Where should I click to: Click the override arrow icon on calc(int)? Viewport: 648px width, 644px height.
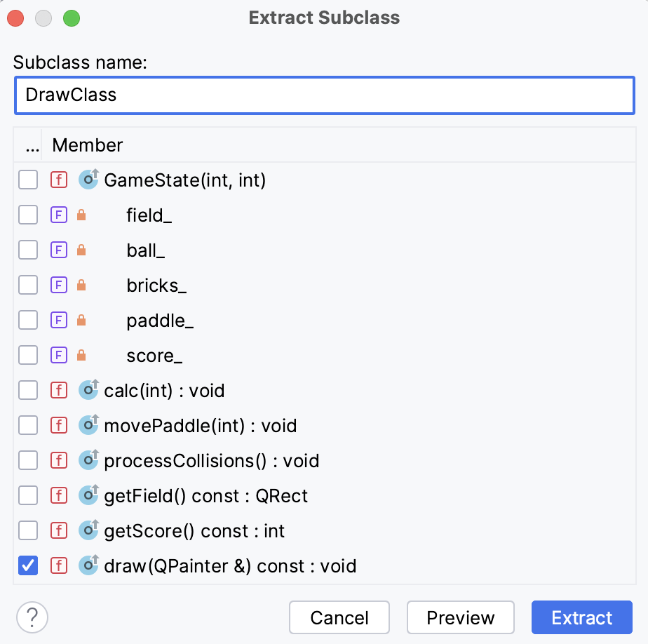88,390
